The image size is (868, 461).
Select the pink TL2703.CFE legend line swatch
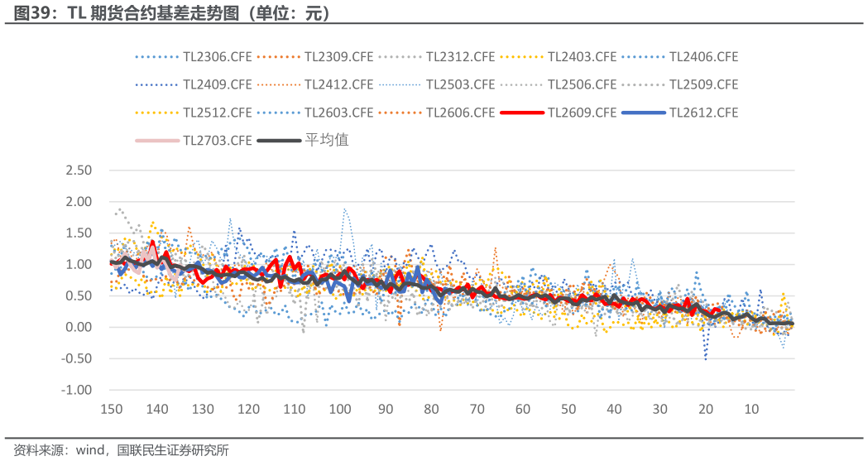[158, 141]
